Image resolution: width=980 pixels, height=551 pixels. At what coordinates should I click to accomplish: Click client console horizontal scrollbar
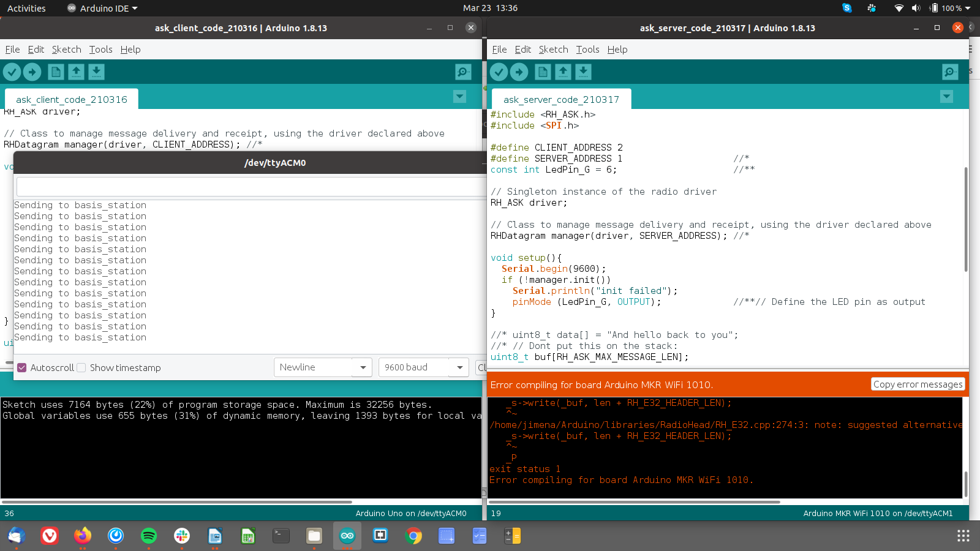[177, 502]
